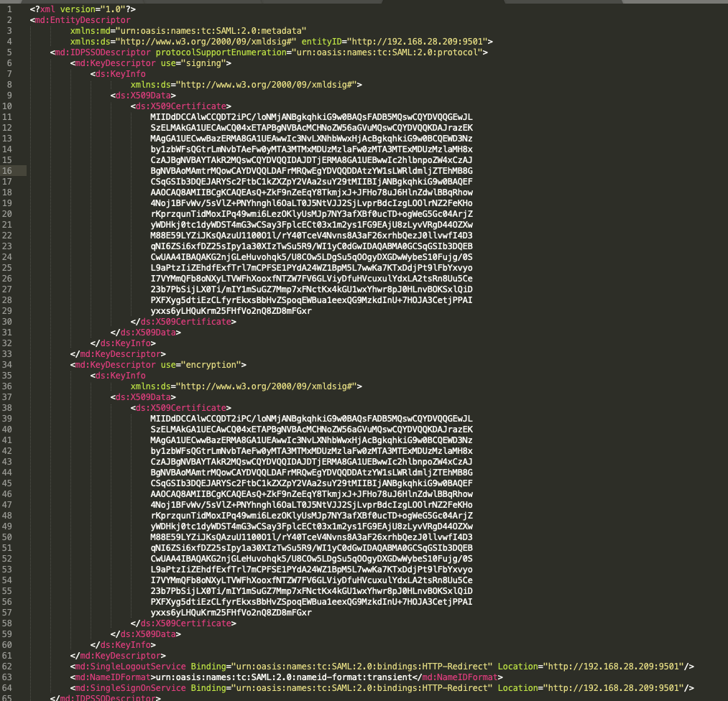The width and height of the screenshot is (728, 701).
Task: Click the nameid-format:transient text content
Action: [284, 677]
